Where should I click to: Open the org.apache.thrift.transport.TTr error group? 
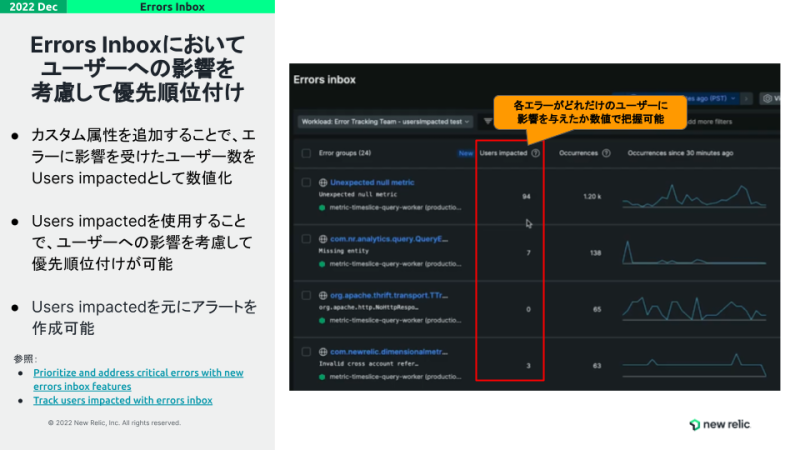tap(389, 295)
